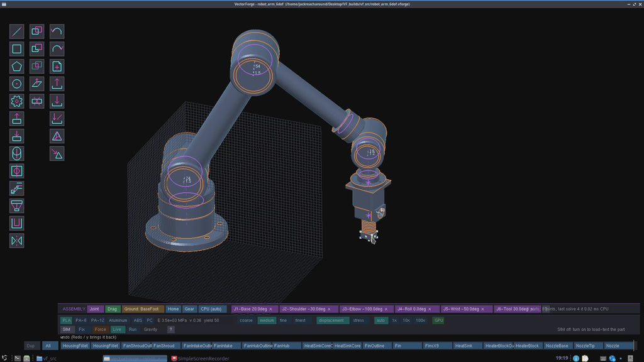Set deformation scale to 100x

point(420,320)
